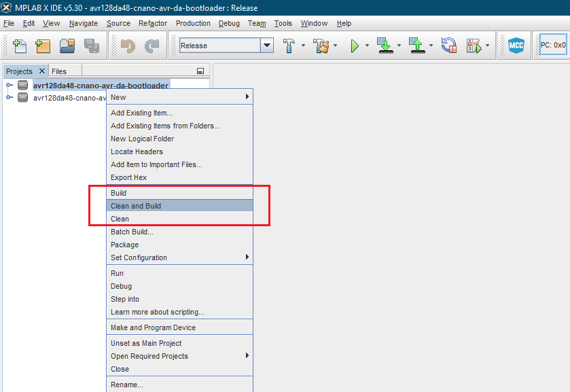Select Locate Headers menu entry
The height and width of the screenshot is (392, 570).
coord(179,152)
